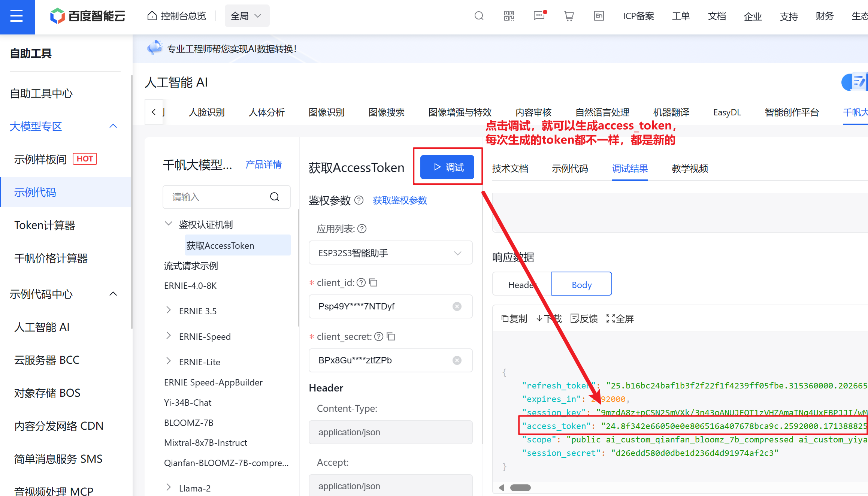The height and width of the screenshot is (496, 868).
Task: Open the 获取鉴权参数 link
Action: pyautogui.click(x=400, y=200)
